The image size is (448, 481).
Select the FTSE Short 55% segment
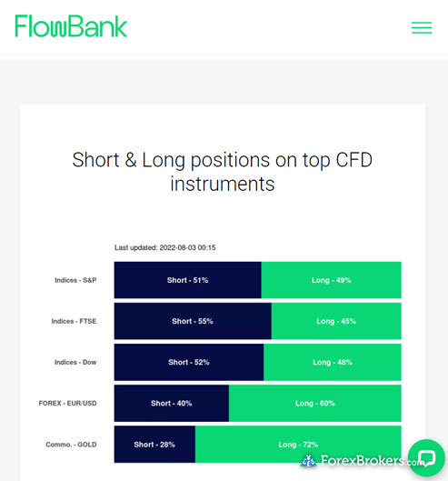tap(193, 321)
